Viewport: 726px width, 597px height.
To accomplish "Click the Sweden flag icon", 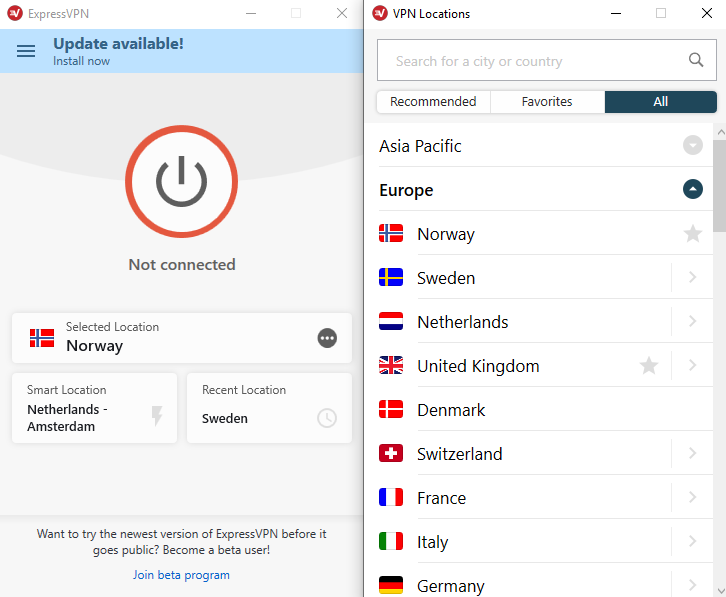I will (391, 277).
